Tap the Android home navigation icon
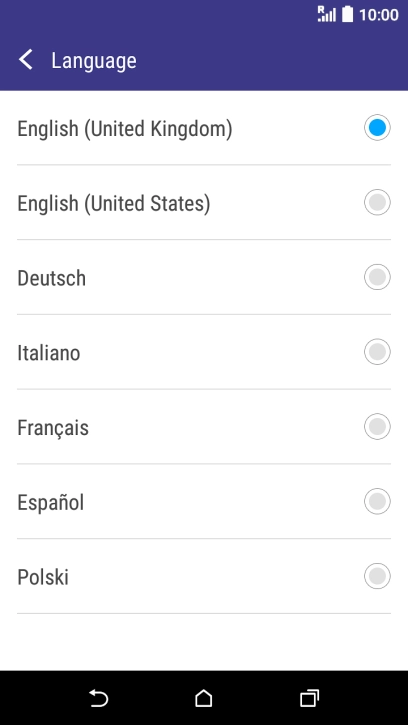408x725 pixels. coord(204,698)
